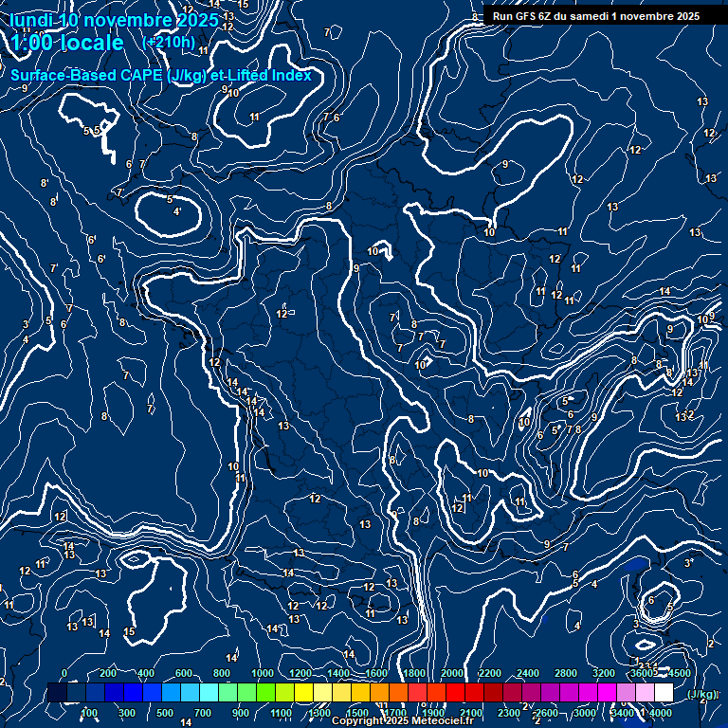Click the white 4000–4500 J/kg swatch

tap(664, 692)
